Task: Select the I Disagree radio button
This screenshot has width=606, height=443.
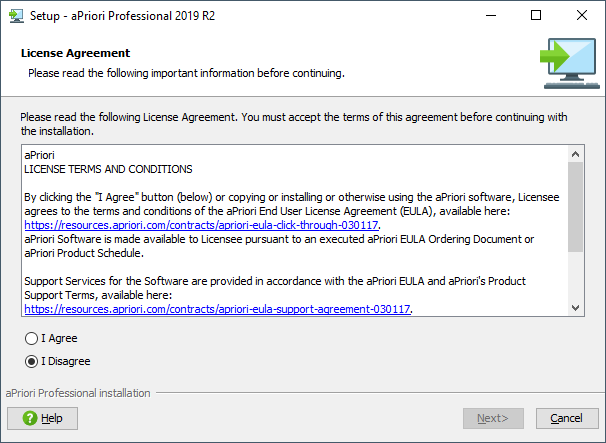Action: point(32,361)
